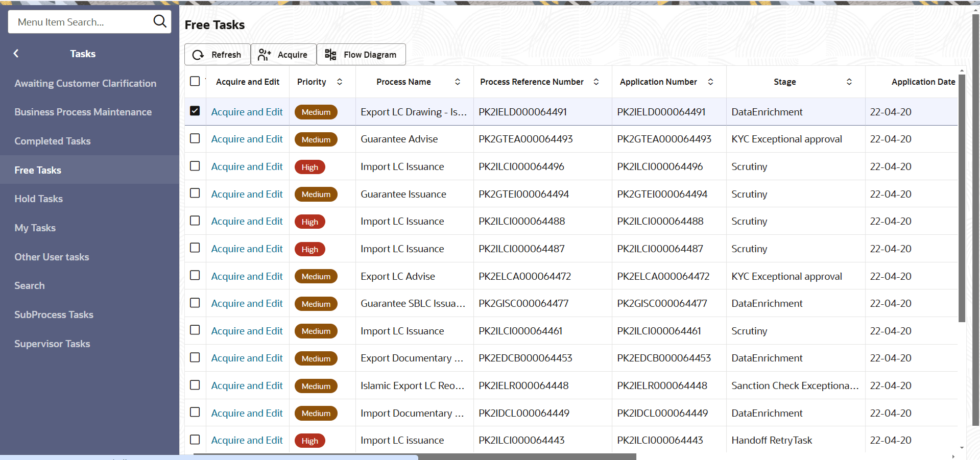Viewport: 980px width, 460px height.
Task: Click the Acquire button
Action: coord(283,55)
